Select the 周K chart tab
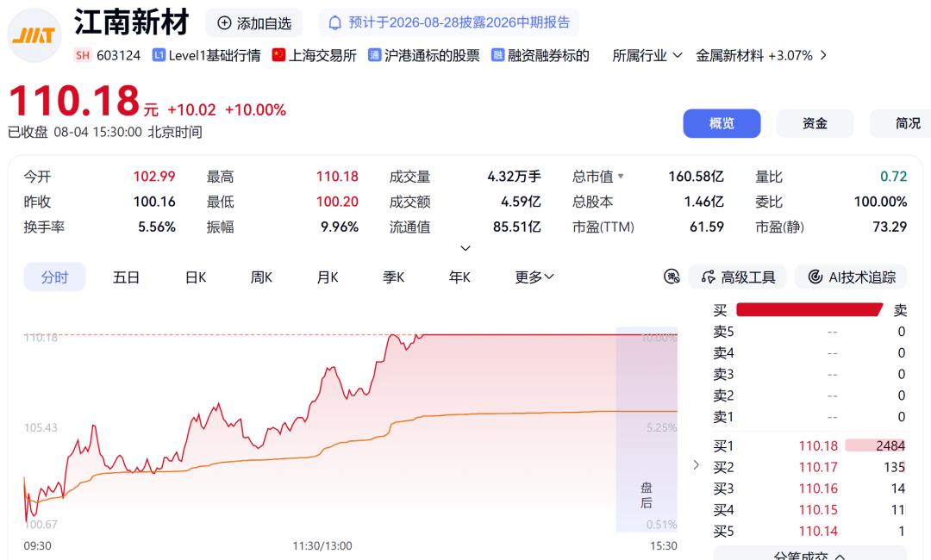This screenshot has width=931, height=560. point(261,277)
